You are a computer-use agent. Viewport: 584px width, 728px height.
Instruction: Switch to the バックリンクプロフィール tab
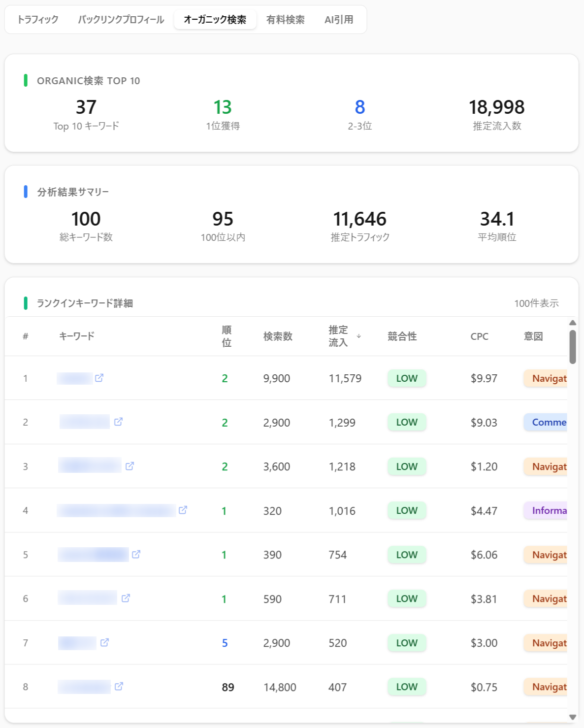click(121, 20)
